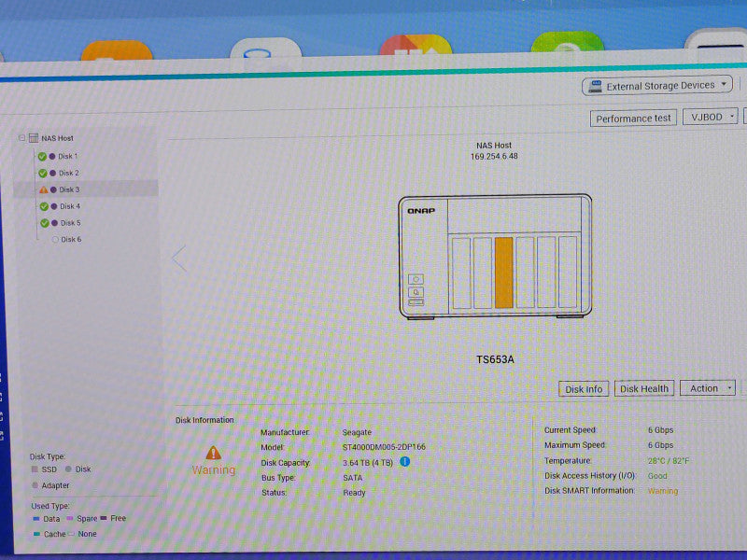
Task: Click the Current Speed 6 Gbps value
Action: (x=660, y=430)
